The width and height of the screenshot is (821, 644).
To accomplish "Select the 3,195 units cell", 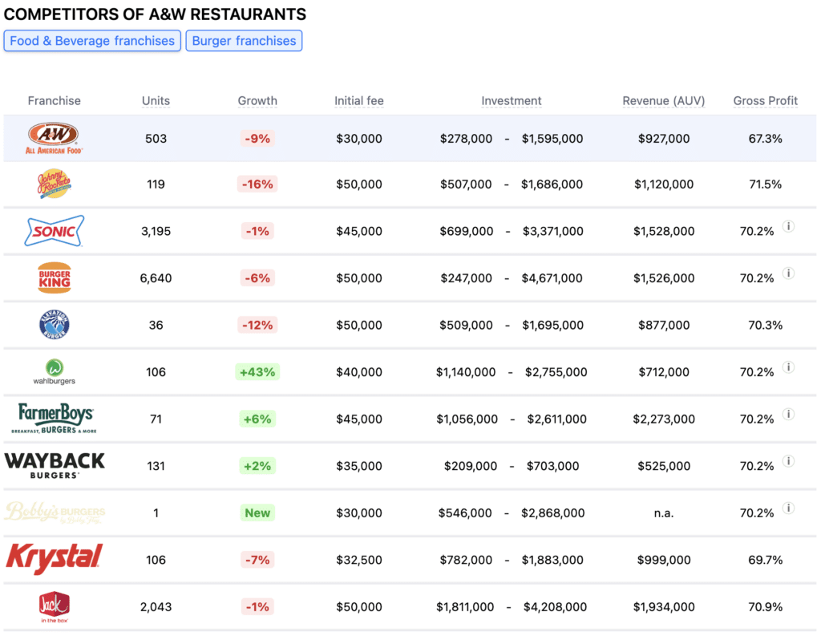I will [156, 231].
